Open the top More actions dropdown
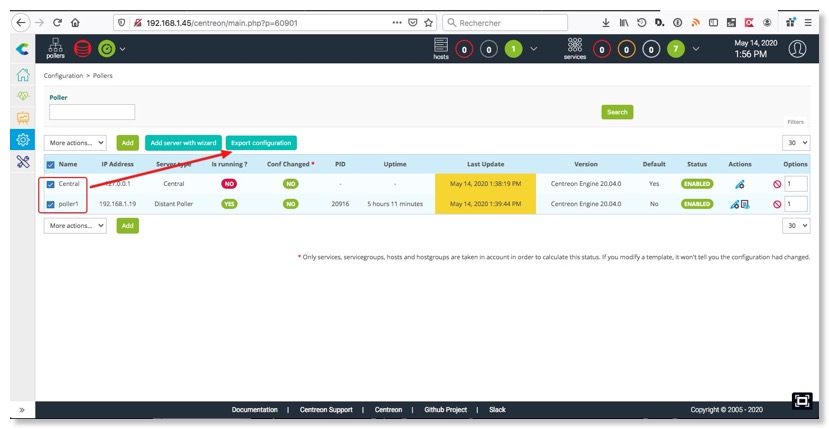This screenshot has height=429, width=829. pos(75,143)
